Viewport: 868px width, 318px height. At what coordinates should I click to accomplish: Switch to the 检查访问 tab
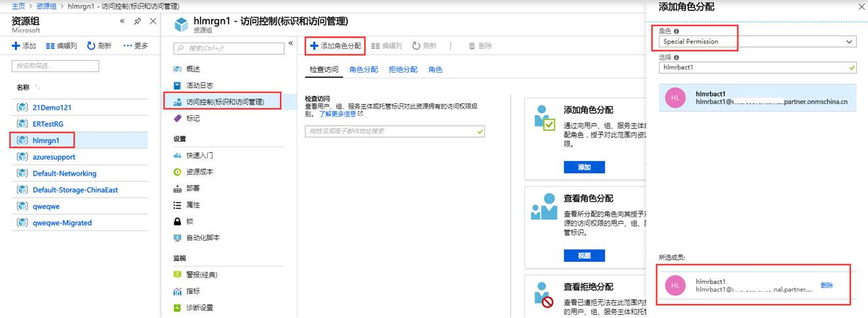coord(324,69)
